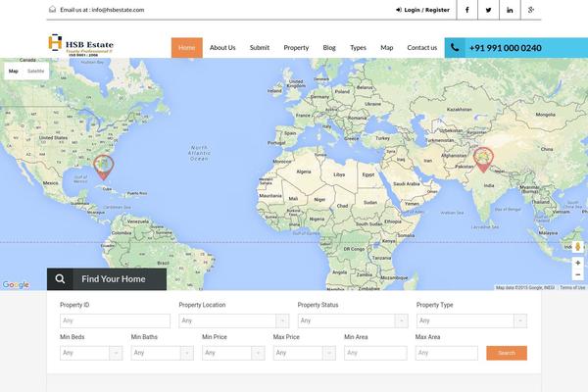Open the Property Status dropdown

click(x=353, y=320)
